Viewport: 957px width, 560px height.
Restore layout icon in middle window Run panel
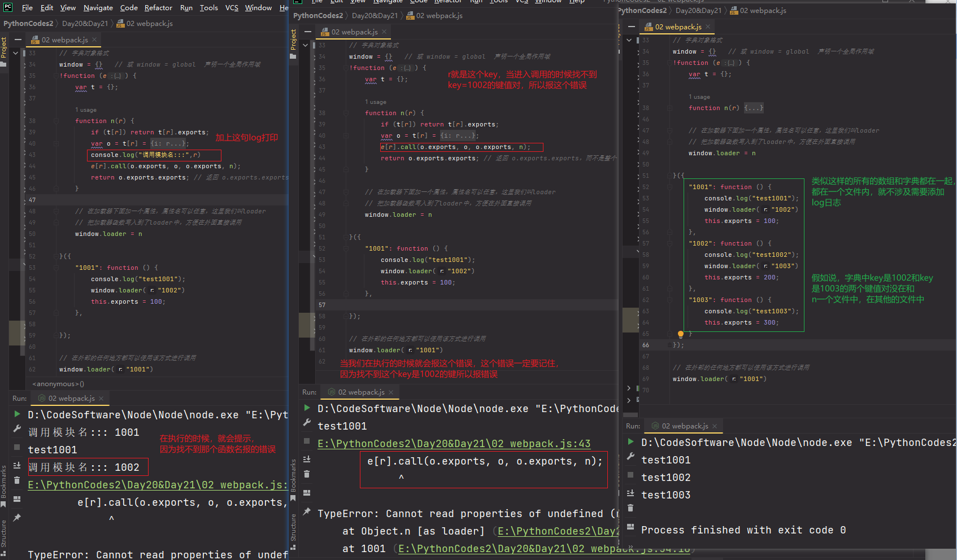[307, 493]
